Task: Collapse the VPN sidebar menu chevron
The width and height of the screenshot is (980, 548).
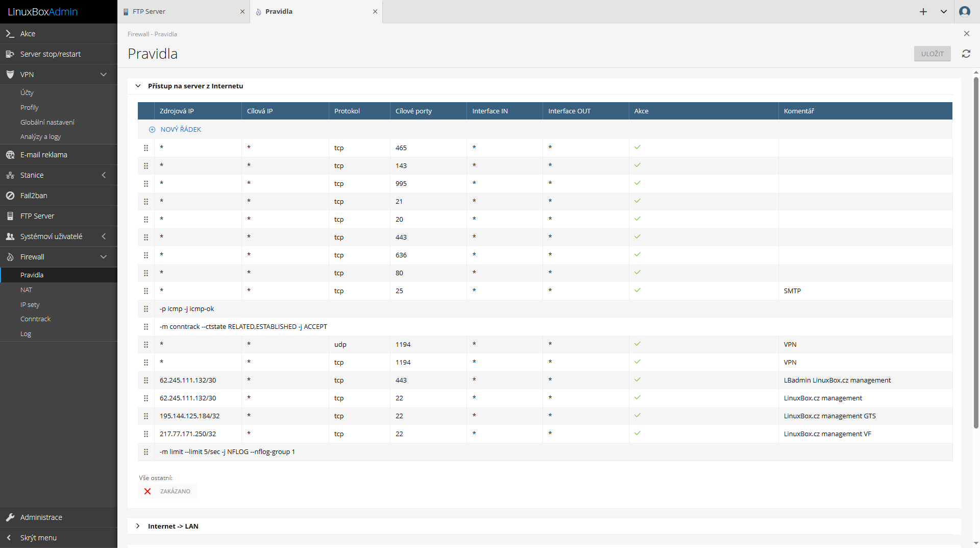Action: [104, 75]
